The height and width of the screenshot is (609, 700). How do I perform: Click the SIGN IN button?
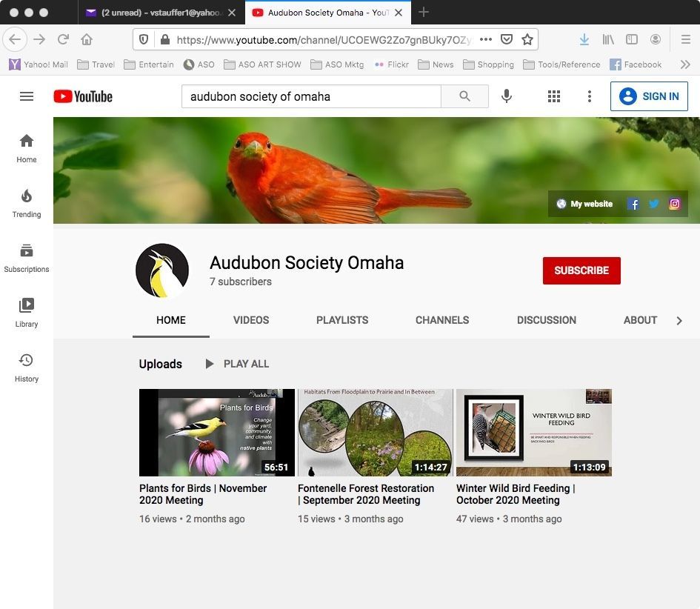(649, 96)
